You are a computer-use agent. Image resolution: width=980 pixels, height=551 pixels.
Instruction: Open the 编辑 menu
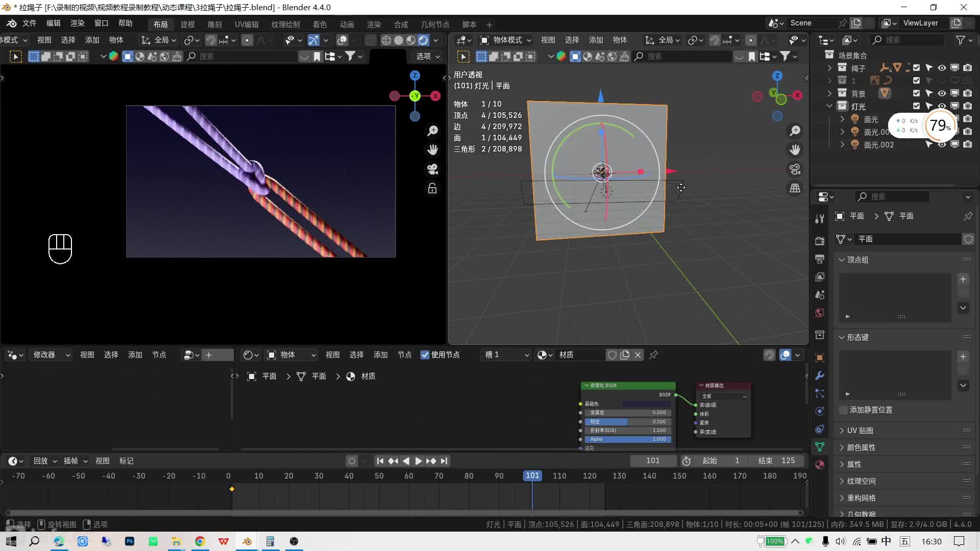53,23
